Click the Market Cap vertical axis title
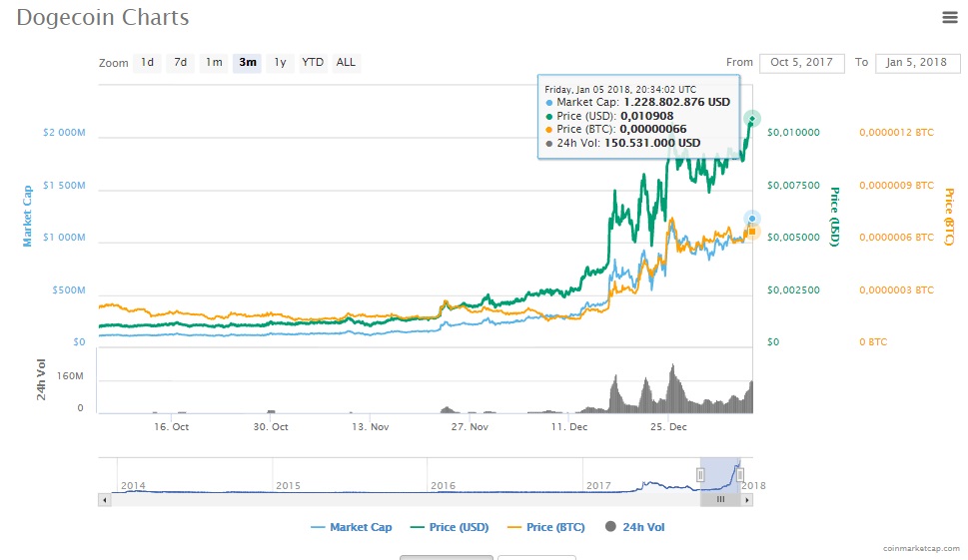The width and height of the screenshot is (968, 560). (27, 216)
